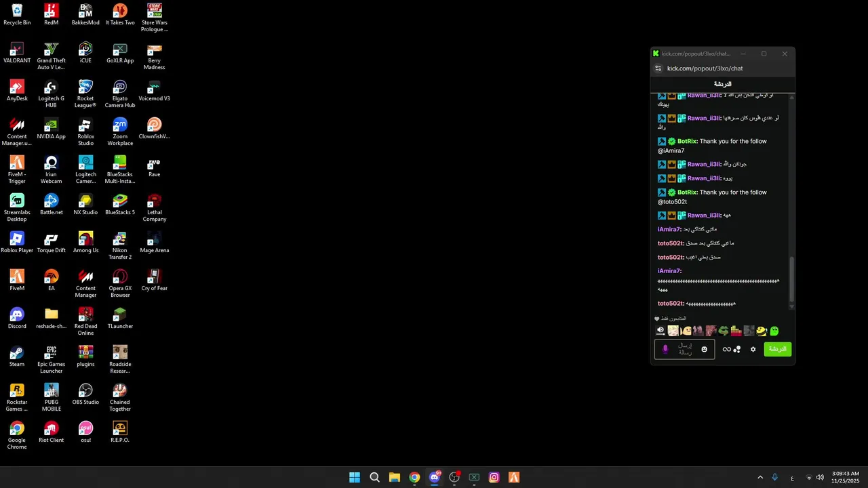868x488 pixels.
Task: Open taskbar Search
Action: [x=374, y=477]
